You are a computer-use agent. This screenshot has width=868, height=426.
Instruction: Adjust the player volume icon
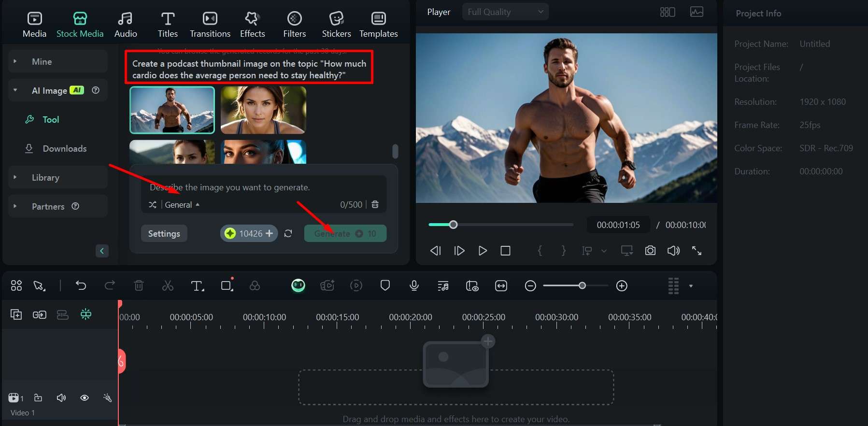point(673,251)
